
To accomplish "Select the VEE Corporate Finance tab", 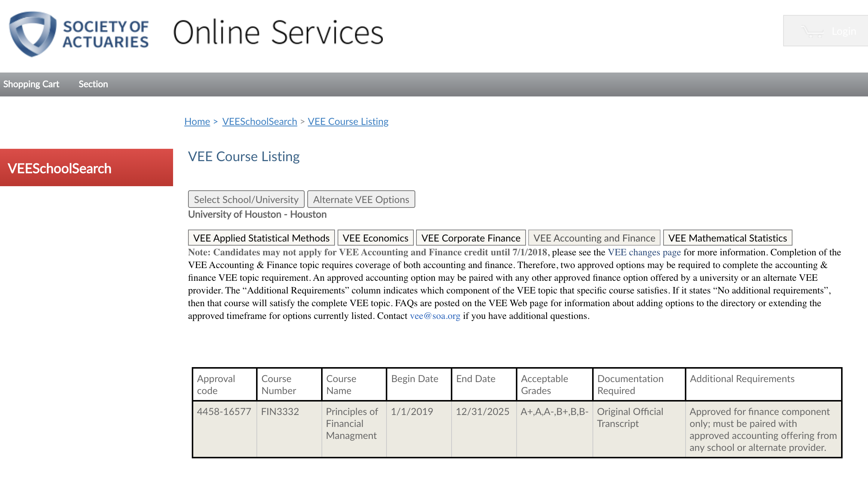I will [471, 238].
